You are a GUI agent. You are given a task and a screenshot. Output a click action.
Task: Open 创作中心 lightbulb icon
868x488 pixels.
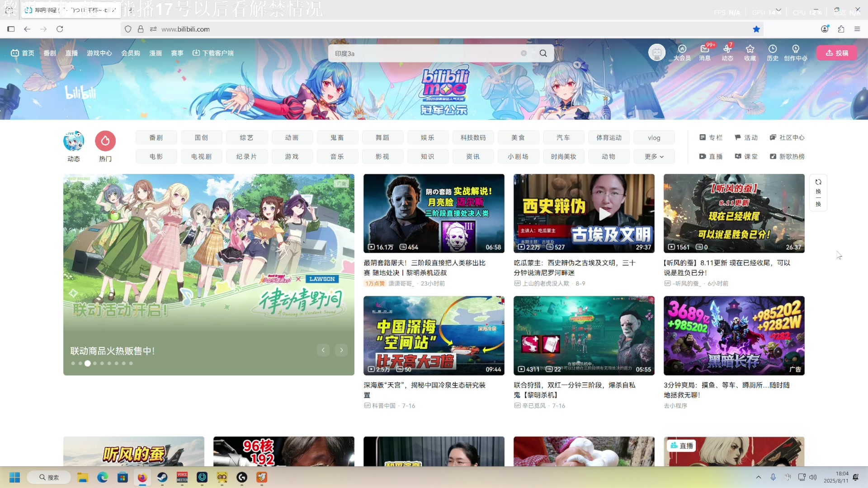[796, 53]
